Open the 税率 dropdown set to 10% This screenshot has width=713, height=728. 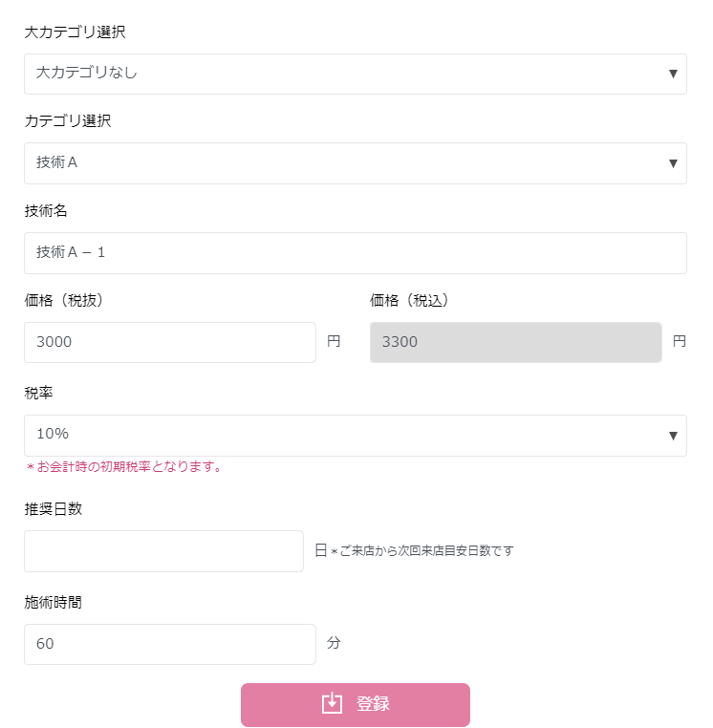tap(344, 435)
